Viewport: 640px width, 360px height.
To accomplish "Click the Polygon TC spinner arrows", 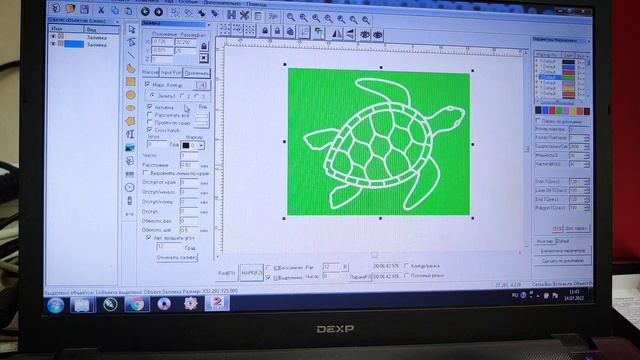I will [x=587, y=208].
